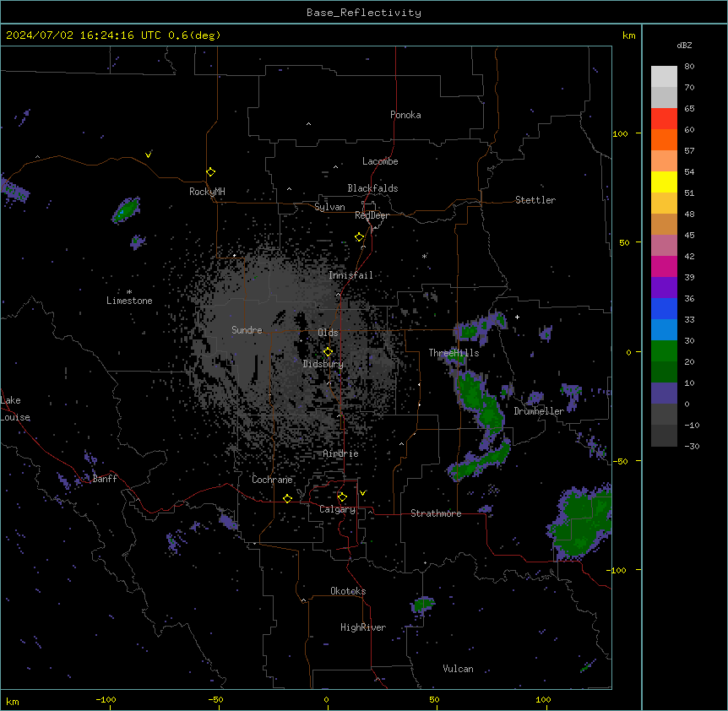Image resolution: width=728 pixels, height=711 pixels.
Task: Click the Strathmore town label
Action: tap(436, 513)
